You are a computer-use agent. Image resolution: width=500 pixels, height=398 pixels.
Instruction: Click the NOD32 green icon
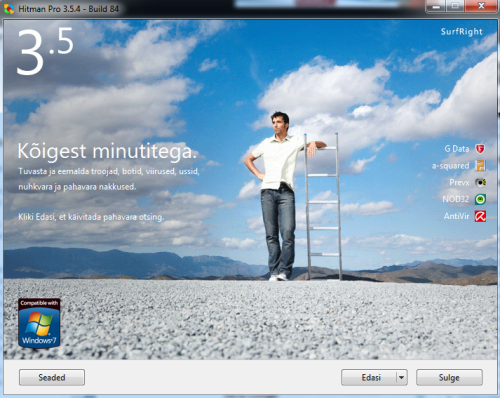point(480,199)
